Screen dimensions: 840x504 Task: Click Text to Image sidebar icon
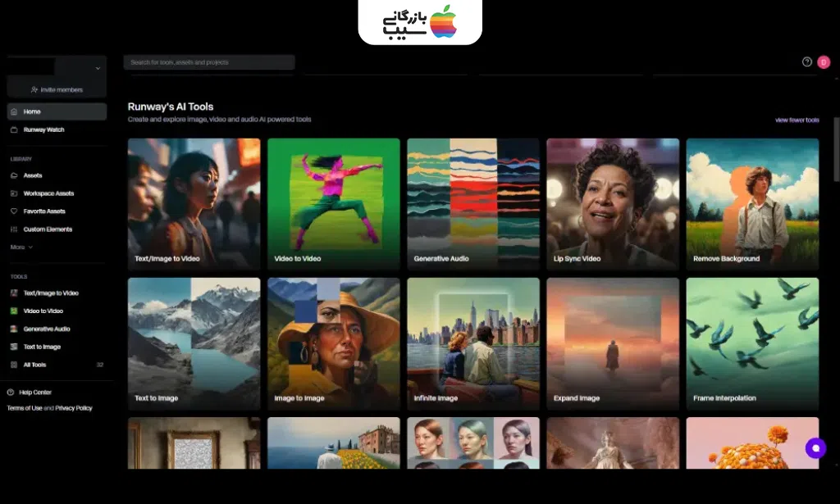(14, 347)
